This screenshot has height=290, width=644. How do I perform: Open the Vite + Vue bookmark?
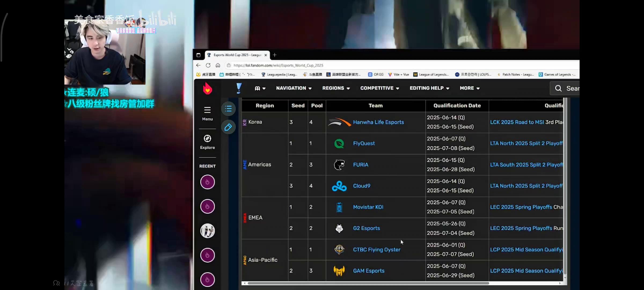click(x=398, y=74)
